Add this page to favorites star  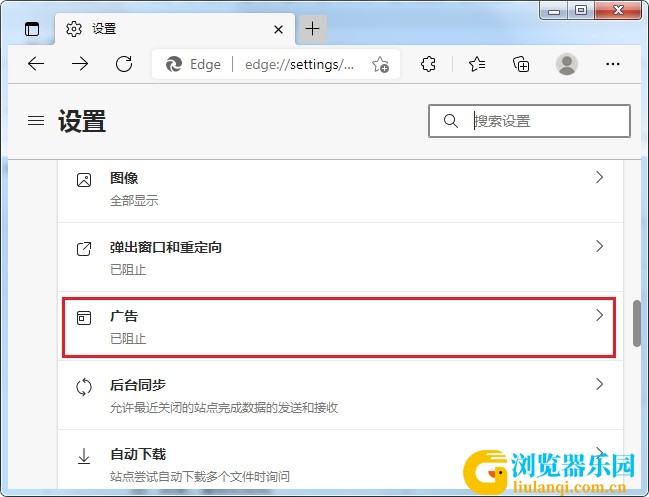380,65
